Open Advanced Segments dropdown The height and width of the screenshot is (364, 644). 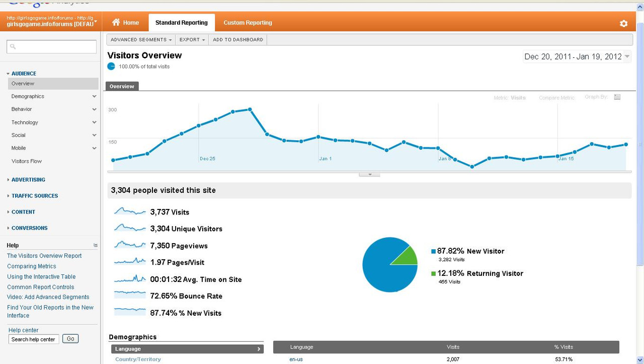point(141,40)
